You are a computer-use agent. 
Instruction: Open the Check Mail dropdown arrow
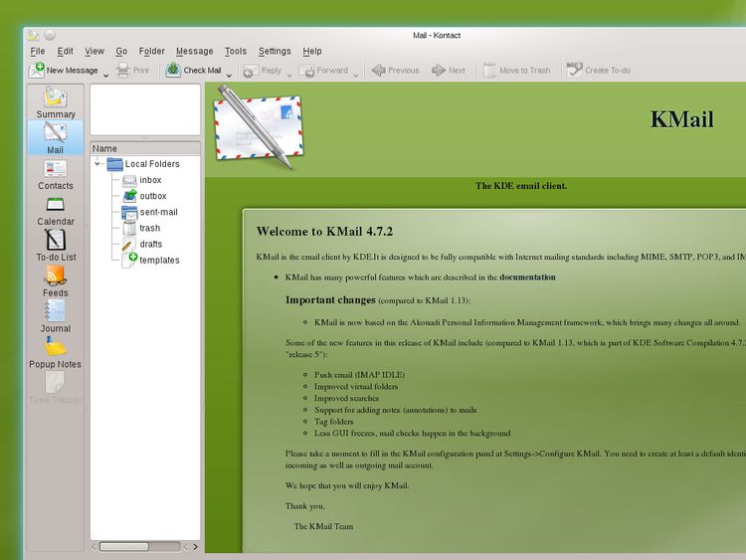click(229, 73)
